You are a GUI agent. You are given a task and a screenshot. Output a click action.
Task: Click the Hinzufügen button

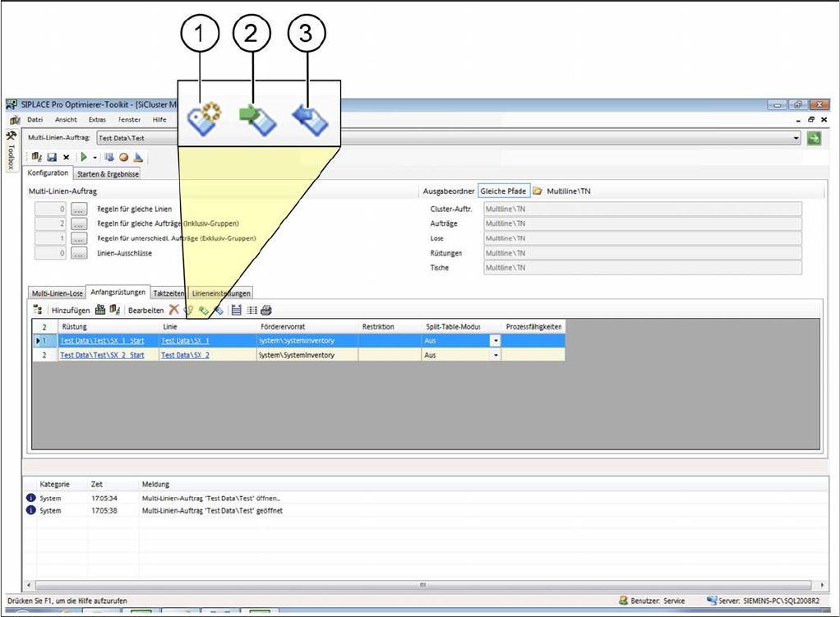click(71, 310)
